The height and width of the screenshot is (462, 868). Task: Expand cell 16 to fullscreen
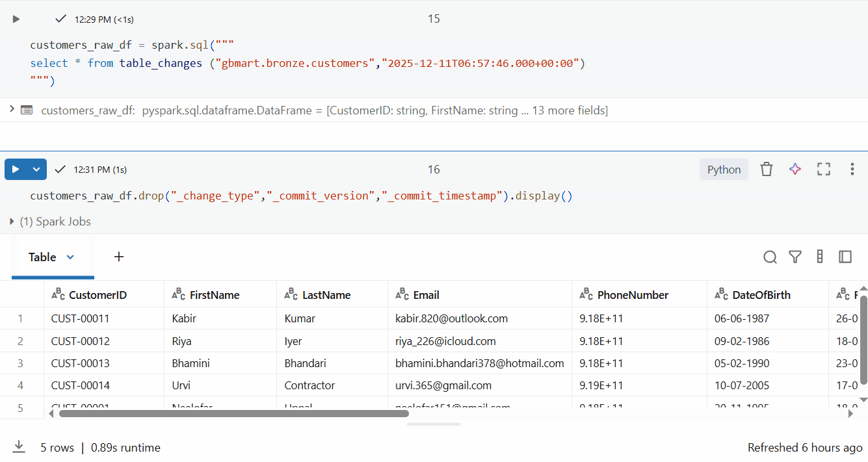click(824, 170)
